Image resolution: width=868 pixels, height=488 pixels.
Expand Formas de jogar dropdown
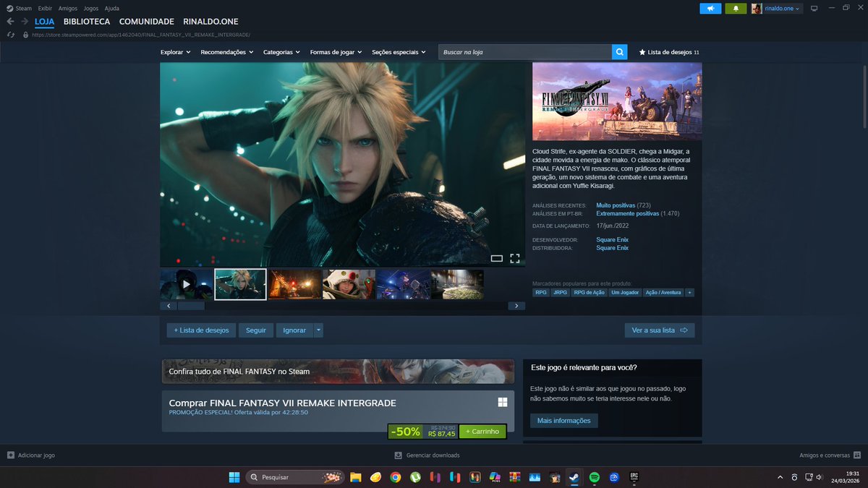(x=336, y=52)
